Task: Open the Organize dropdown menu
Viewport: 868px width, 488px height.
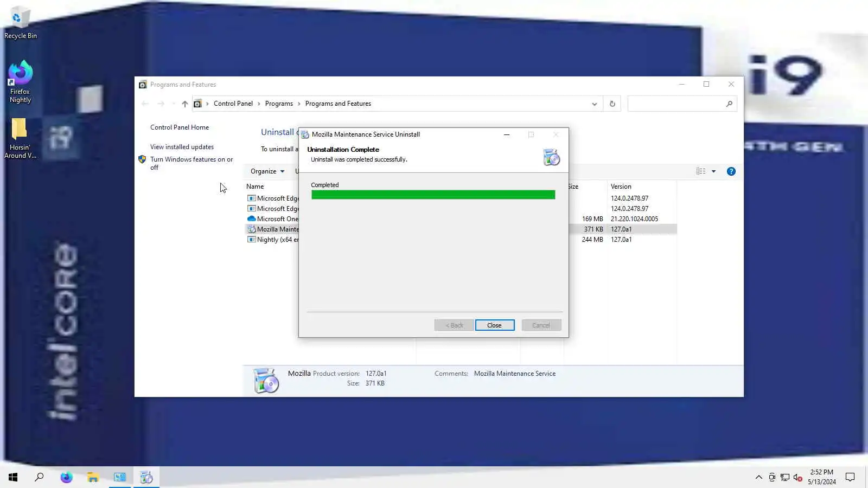Action: [x=267, y=171]
